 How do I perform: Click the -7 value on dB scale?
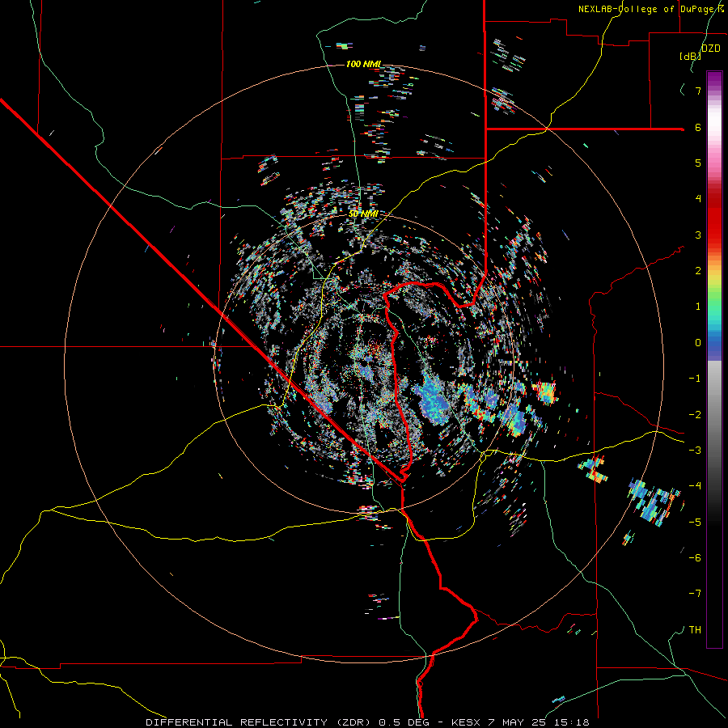tap(695, 594)
